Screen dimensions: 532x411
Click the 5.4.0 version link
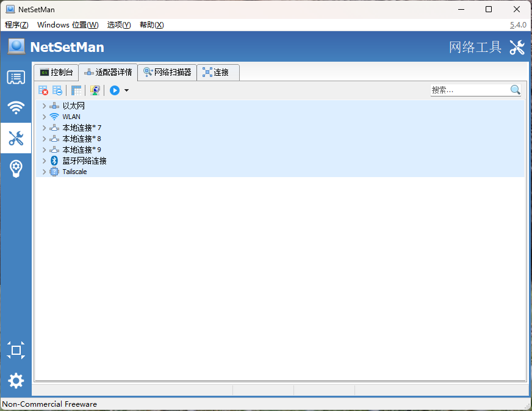(x=518, y=25)
